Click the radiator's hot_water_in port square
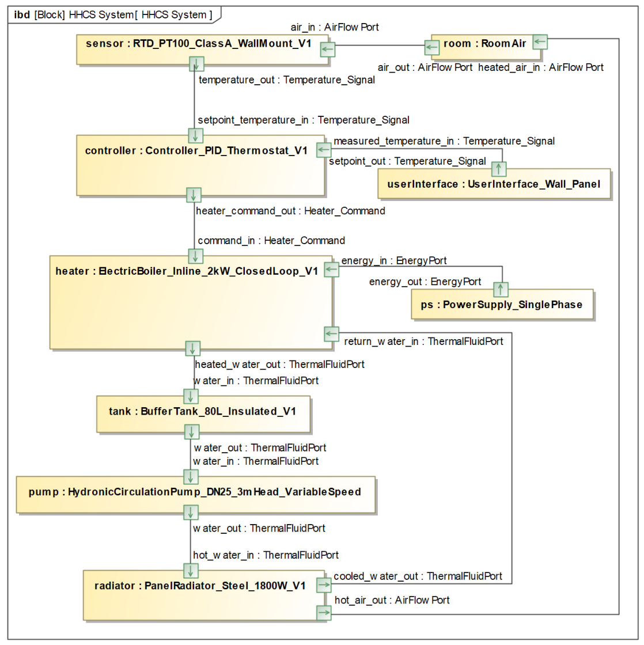 coord(191,571)
